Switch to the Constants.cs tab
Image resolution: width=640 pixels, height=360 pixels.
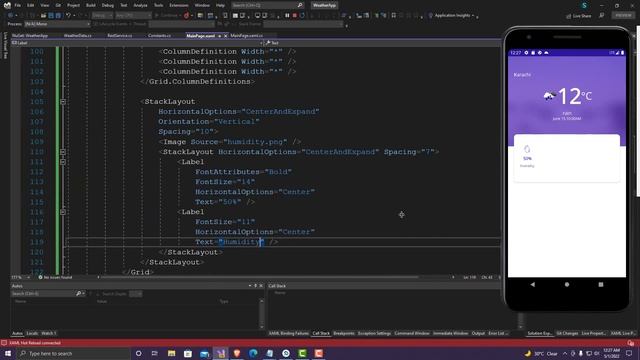click(159, 36)
